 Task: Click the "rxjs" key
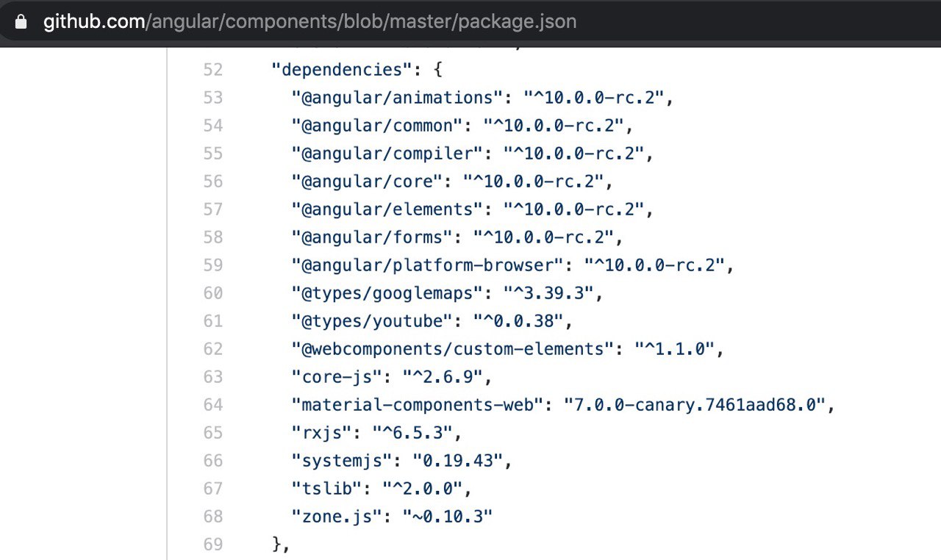[x=321, y=433]
